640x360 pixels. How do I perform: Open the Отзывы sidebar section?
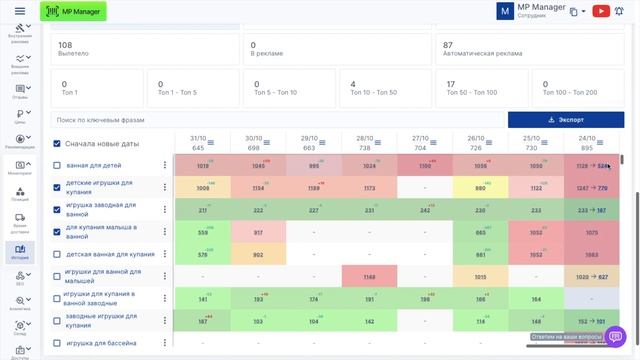click(20, 91)
